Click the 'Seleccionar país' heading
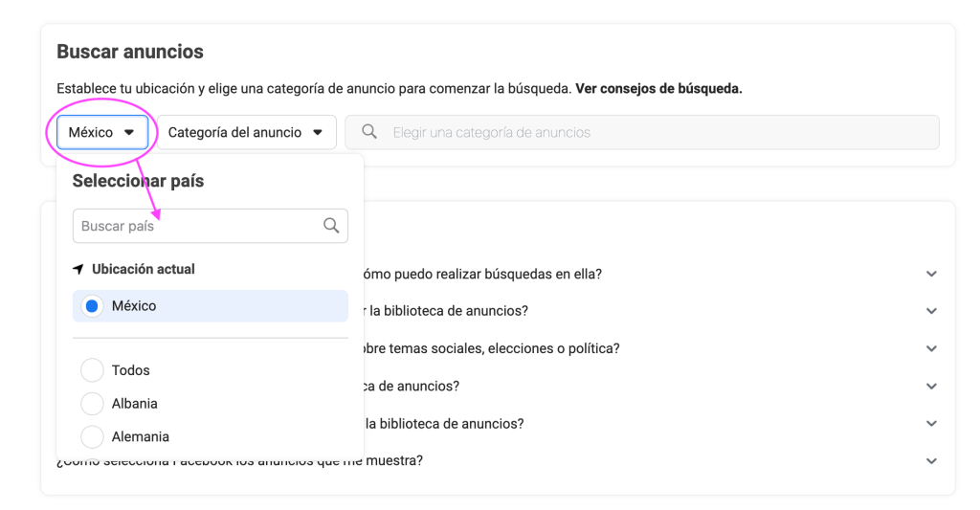Image resolution: width=980 pixels, height=510 pixels. click(138, 181)
